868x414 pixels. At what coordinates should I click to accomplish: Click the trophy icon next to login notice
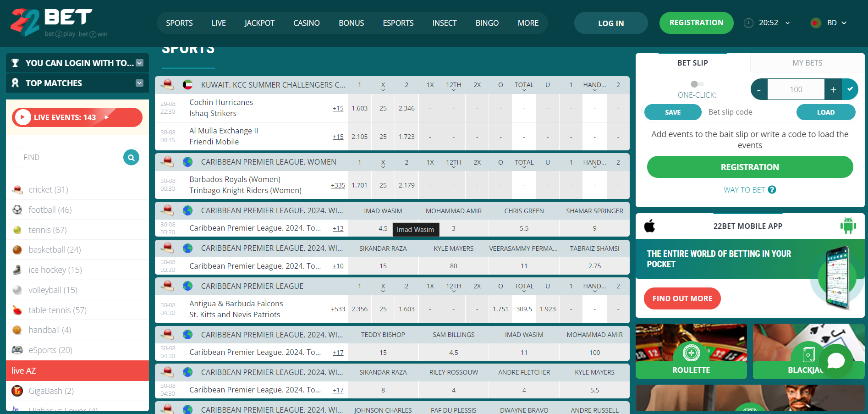(15, 63)
